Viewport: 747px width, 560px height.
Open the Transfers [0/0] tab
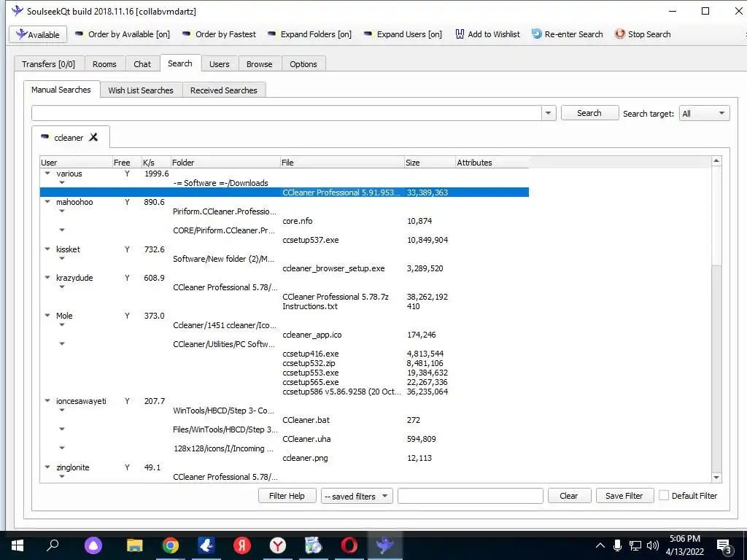(49, 64)
